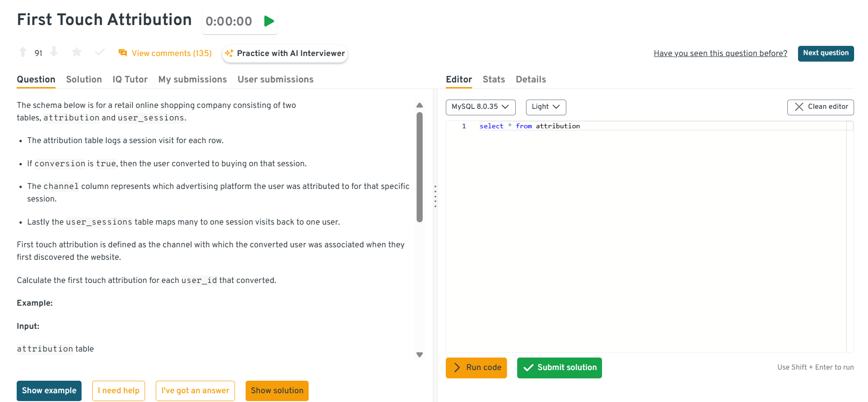
Task: Downvote the question with the down arrow
Action: (54, 52)
